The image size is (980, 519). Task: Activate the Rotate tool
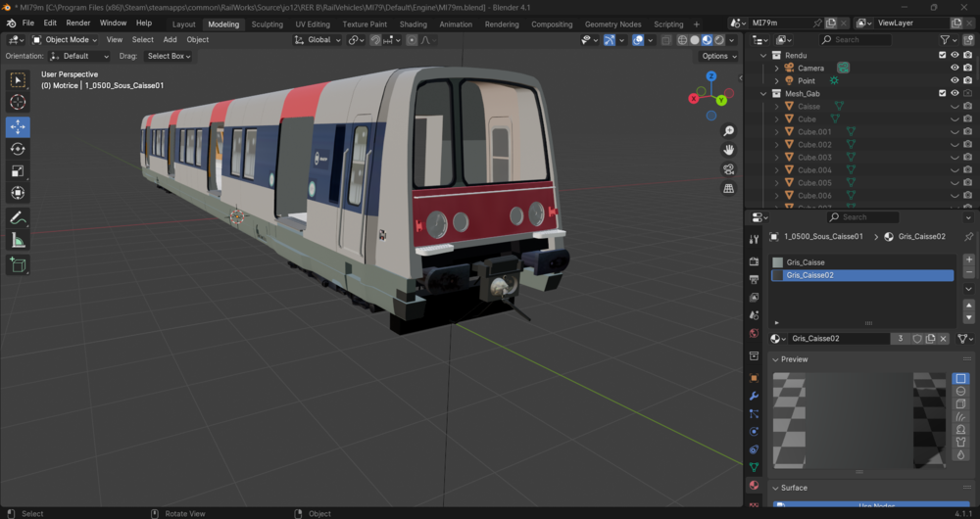(x=18, y=149)
